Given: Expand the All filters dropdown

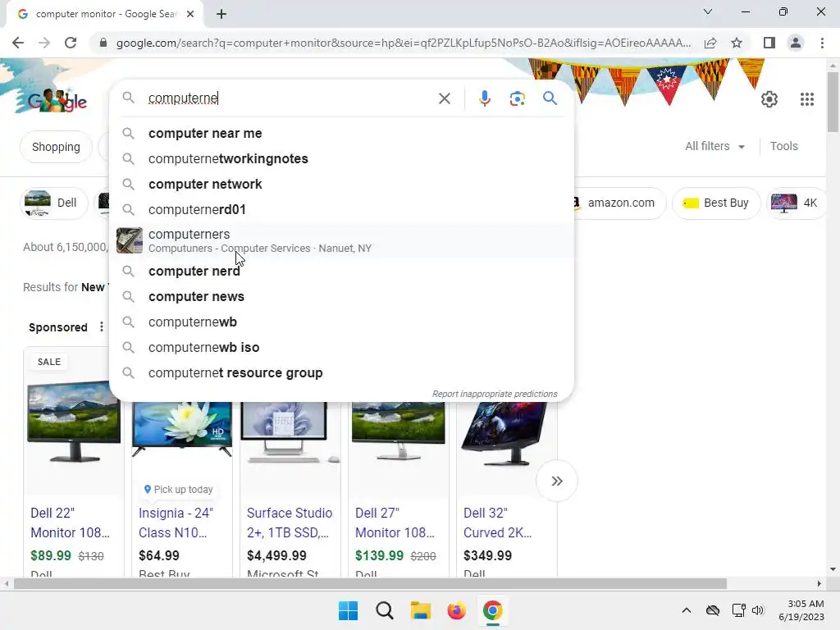Looking at the screenshot, I should [714, 146].
